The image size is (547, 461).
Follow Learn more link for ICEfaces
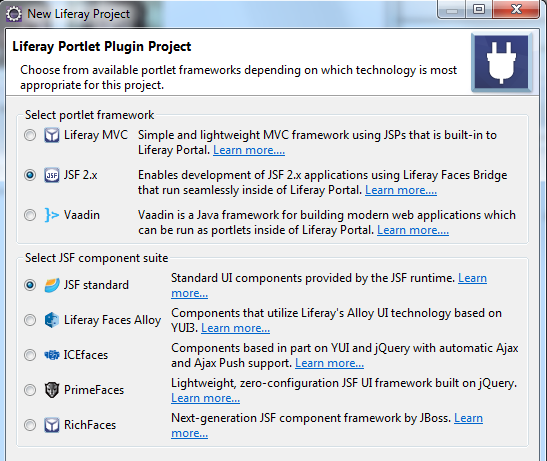(x=329, y=363)
